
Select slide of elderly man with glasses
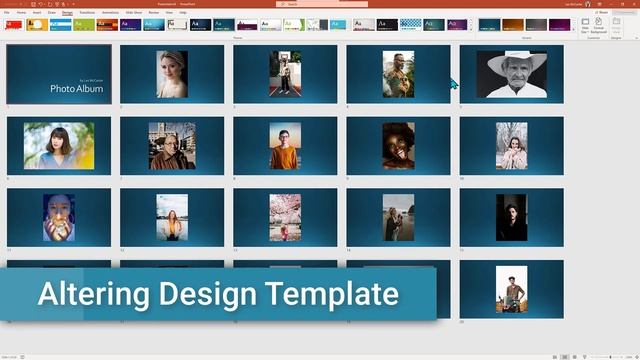[172, 146]
